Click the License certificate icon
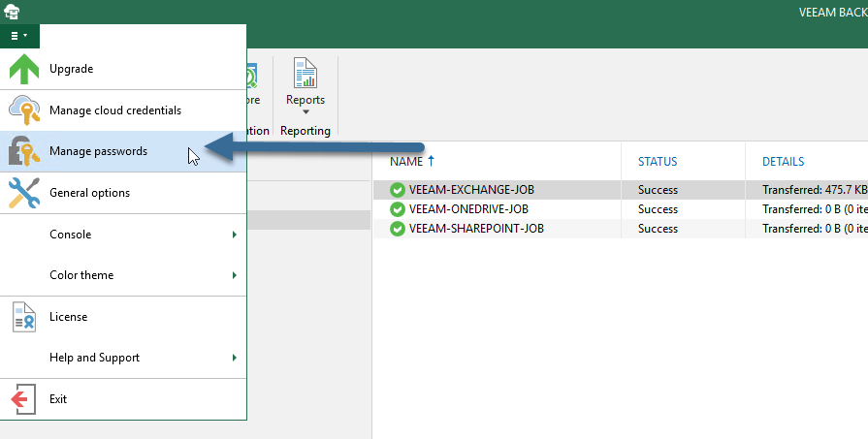 (24, 317)
